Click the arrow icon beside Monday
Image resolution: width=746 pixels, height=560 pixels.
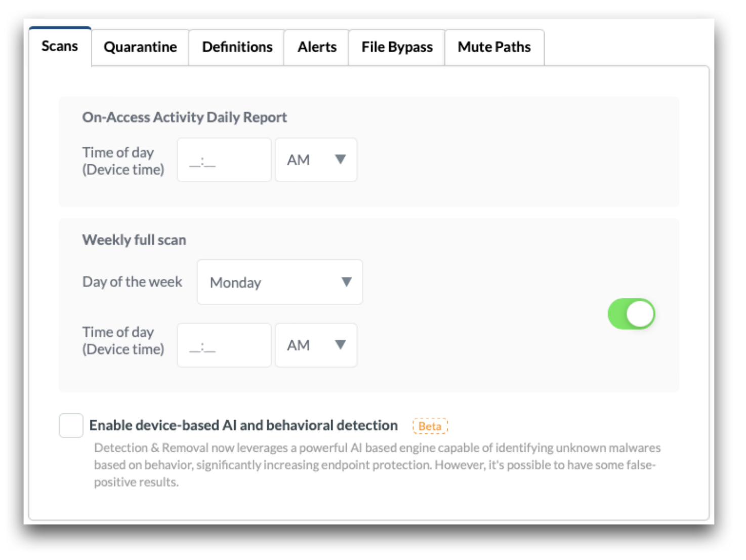click(x=346, y=282)
